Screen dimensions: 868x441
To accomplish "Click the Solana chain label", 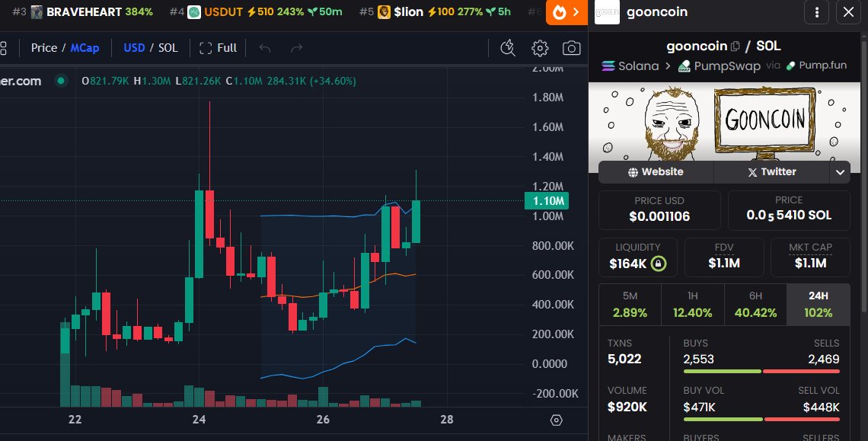I will tap(638, 66).
